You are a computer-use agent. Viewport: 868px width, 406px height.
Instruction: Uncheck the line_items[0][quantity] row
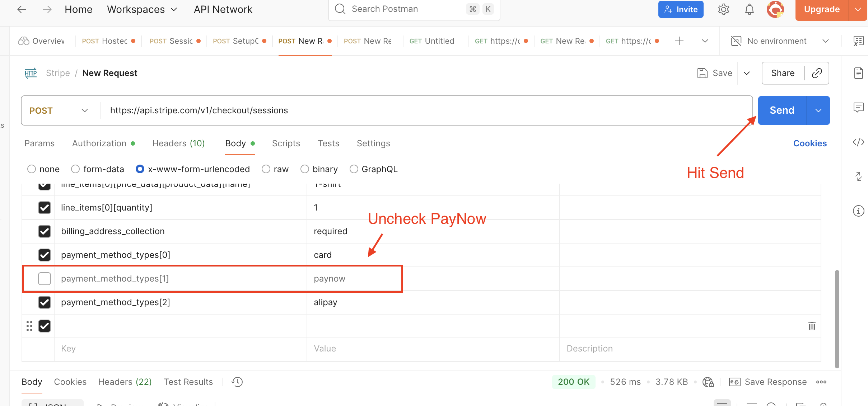[x=45, y=208]
